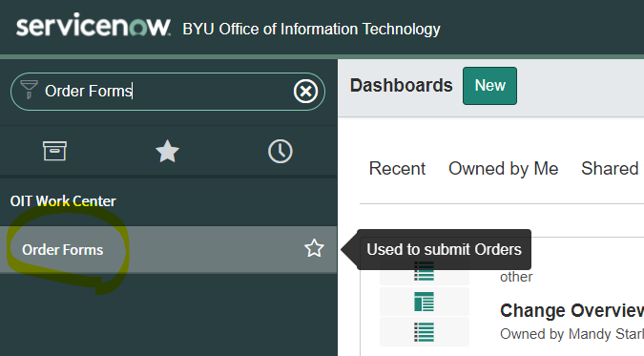Image resolution: width=644 pixels, height=356 pixels.
Task: Open the Change Overview dashboard
Action: (571, 310)
